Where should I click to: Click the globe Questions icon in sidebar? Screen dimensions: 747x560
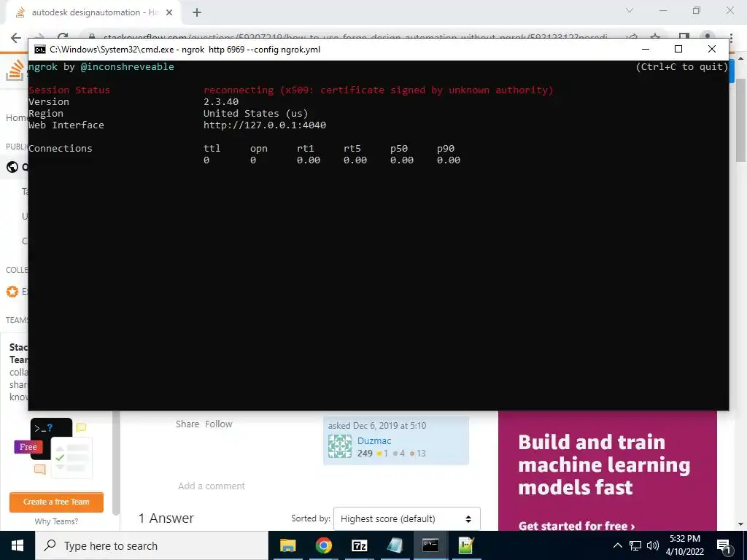pos(12,167)
